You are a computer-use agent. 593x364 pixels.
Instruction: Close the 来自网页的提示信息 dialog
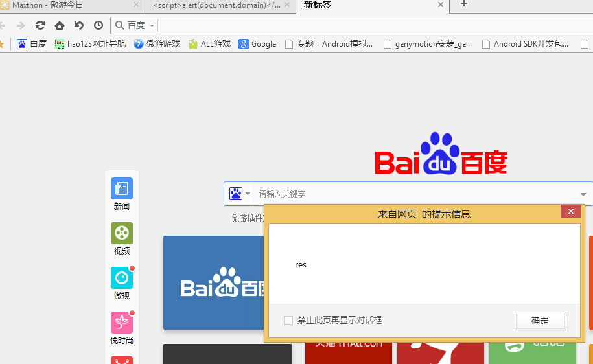pos(571,212)
